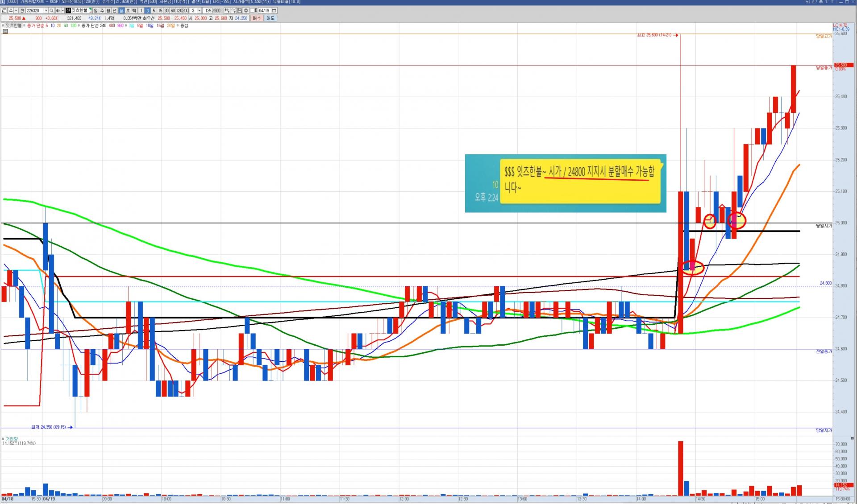The width and height of the screenshot is (857, 504).
Task: Open the 주 market type dropdown
Action: pos(16,11)
